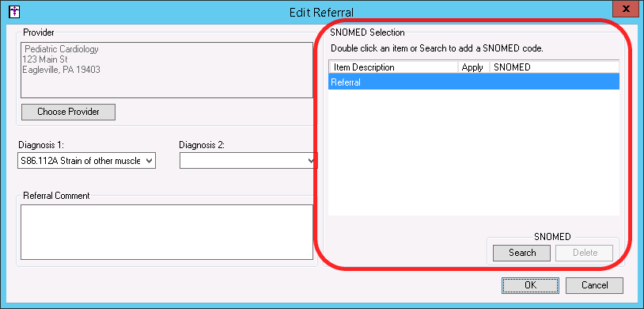This screenshot has width=644, height=309.
Task: Confirm the referral with OK
Action: point(530,285)
